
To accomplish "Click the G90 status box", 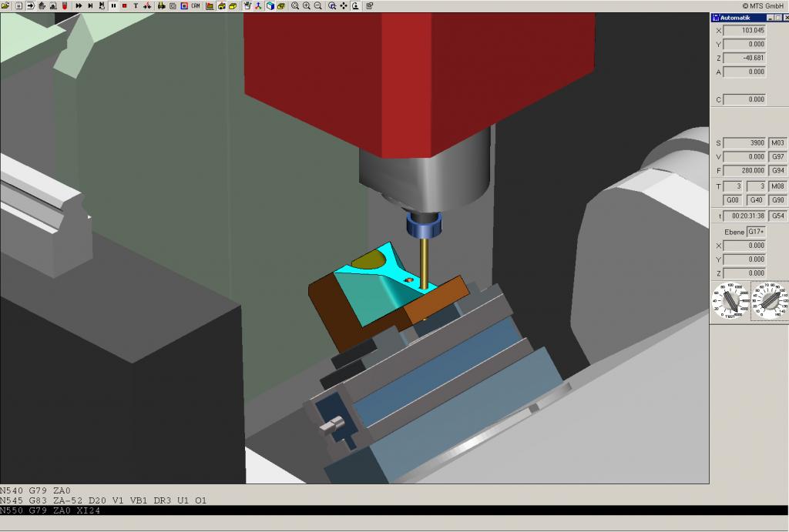I will pos(778,200).
